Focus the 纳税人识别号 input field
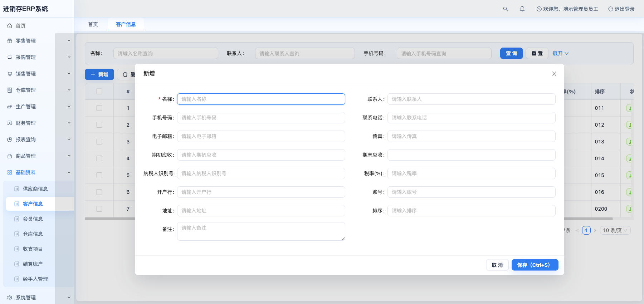This screenshot has width=644, height=304. click(x=261, y=173)
